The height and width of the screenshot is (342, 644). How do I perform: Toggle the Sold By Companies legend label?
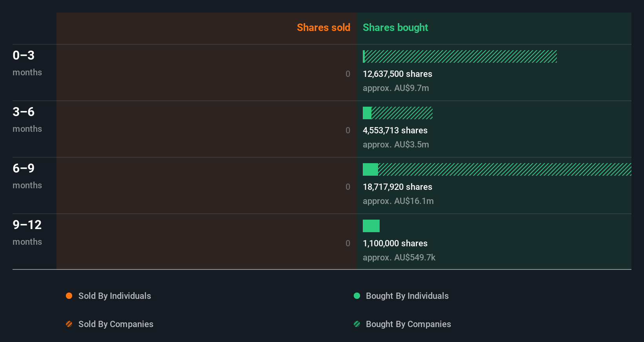coord(116,324)
